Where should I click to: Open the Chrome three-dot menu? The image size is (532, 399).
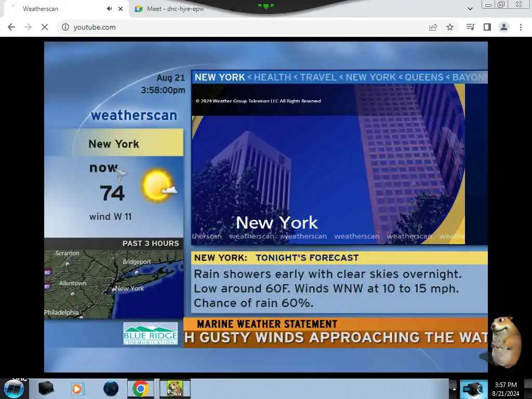(x=521, y=27)
